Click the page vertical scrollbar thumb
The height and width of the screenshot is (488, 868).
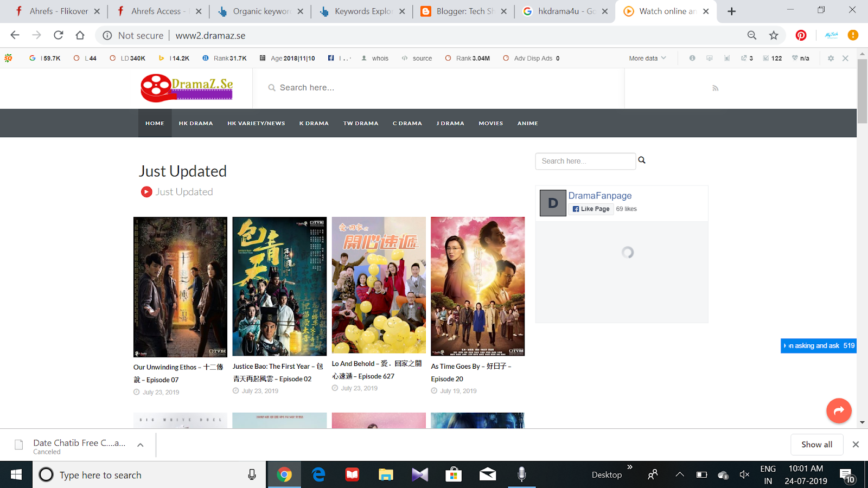[862, 91]
